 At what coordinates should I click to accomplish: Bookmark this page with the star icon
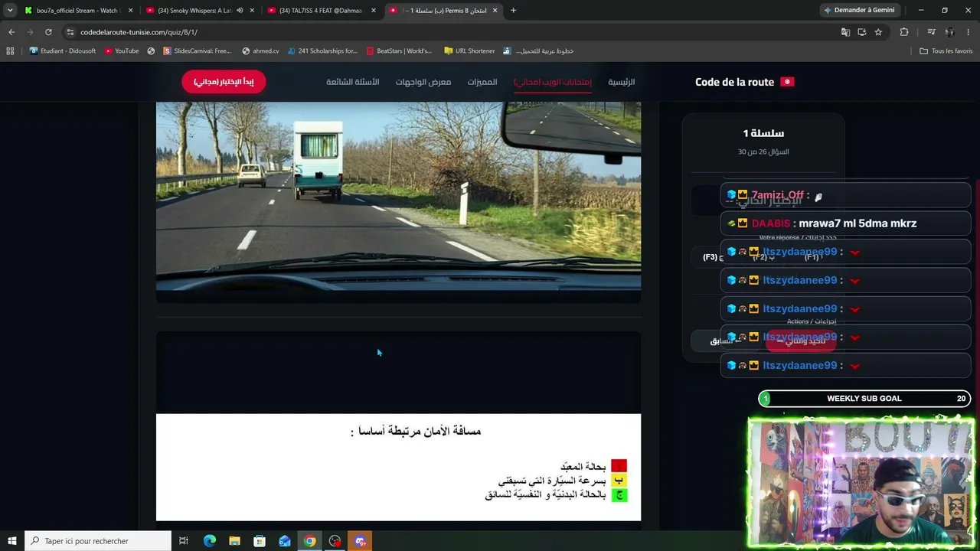point(878,32)
